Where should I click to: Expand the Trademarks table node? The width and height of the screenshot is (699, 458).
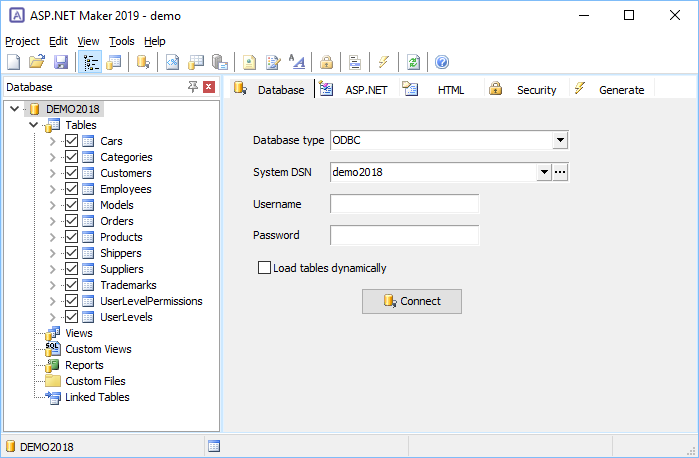coord(53,285)
